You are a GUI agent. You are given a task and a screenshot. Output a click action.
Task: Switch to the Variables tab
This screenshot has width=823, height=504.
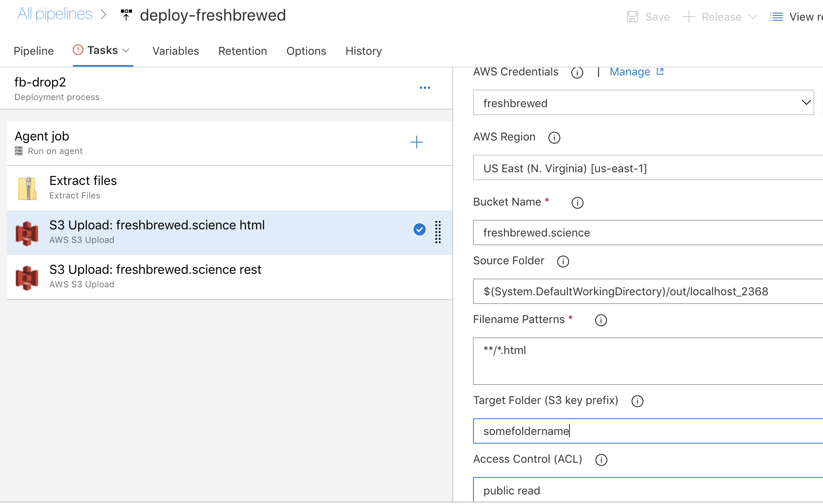click(x=176, y=51)
